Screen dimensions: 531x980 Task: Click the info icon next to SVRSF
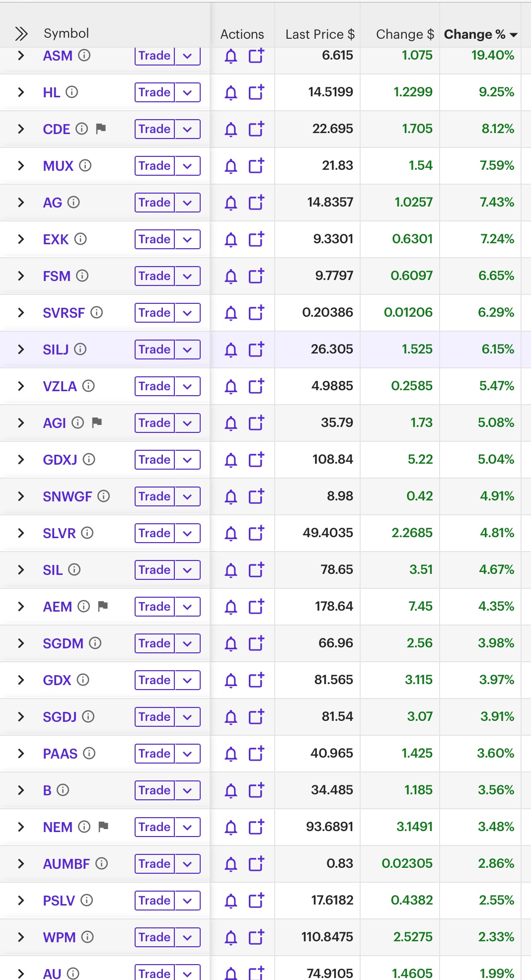tap(97, 312)
